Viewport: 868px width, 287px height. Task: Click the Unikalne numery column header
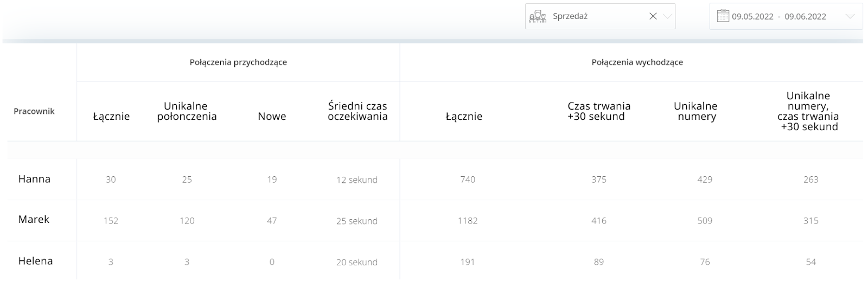[x=696, y=111]
